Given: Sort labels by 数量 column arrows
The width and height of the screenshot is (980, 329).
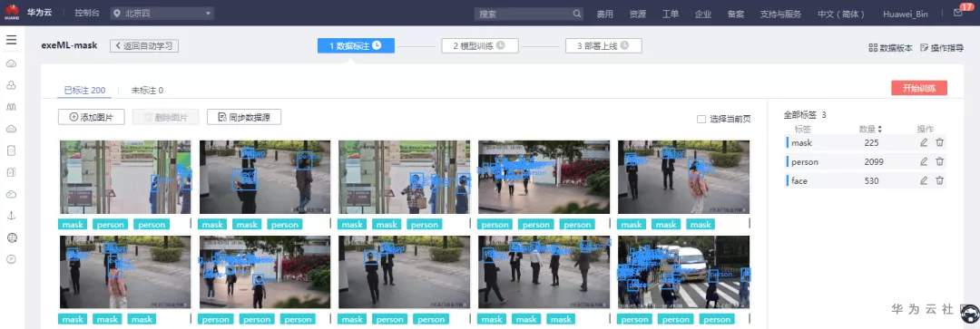Looking at the screenshot, I should pyautogui.click(x=880, y=130).
